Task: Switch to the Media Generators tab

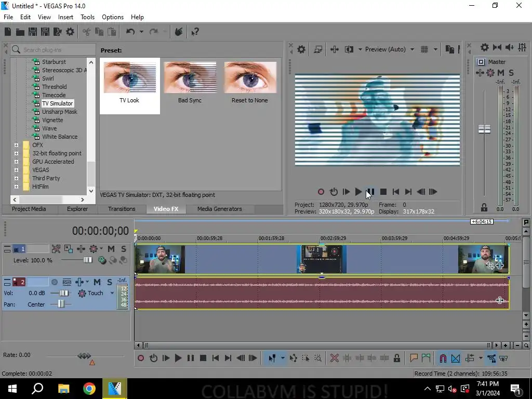Action: (x=220, y=209)
